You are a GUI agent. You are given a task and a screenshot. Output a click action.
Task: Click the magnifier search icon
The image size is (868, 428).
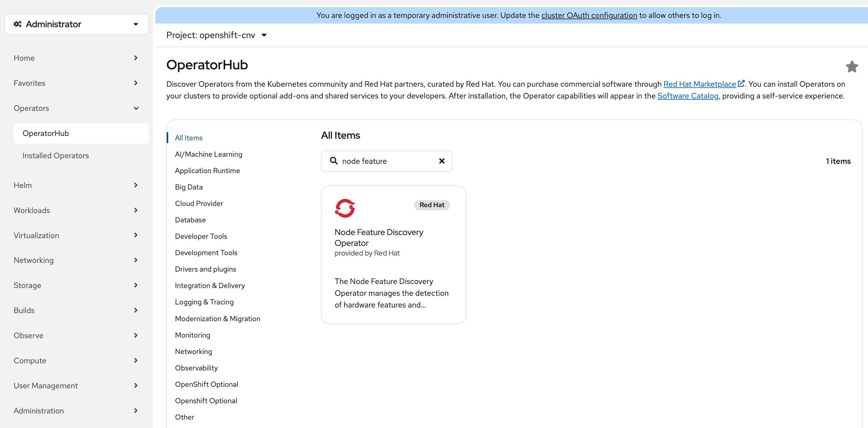[x=334, y=161]
